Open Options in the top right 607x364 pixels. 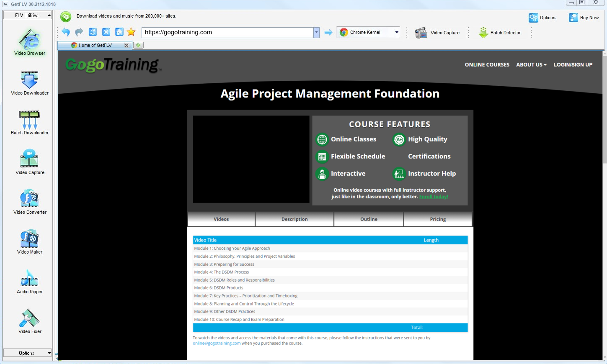click(x=542, y=18)
